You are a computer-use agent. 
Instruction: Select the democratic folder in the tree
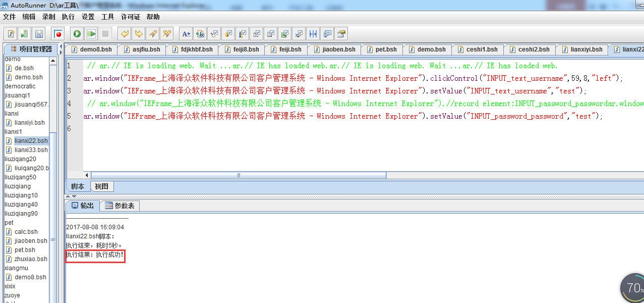20,86
